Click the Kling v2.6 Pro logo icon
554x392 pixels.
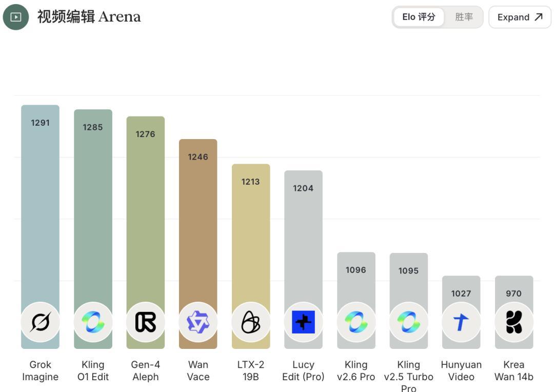356,322
